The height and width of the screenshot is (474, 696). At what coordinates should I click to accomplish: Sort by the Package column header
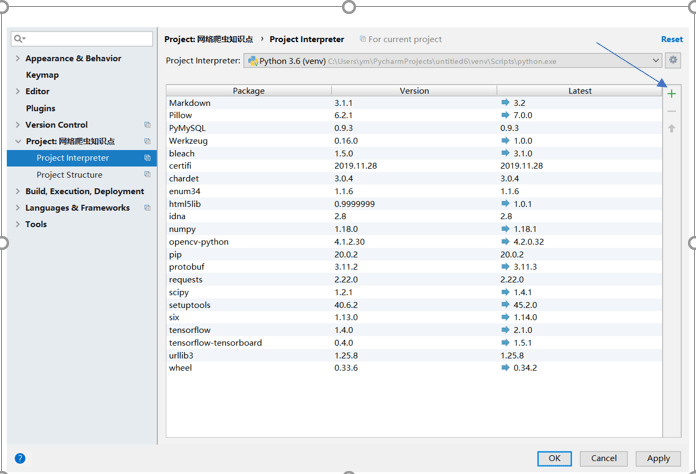click(249, 91)
